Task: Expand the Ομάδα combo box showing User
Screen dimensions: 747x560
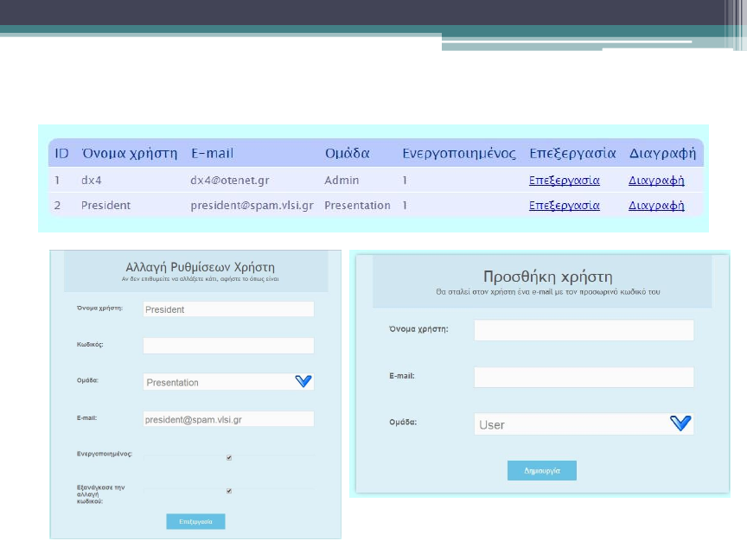Action: [x=572, y=424]
